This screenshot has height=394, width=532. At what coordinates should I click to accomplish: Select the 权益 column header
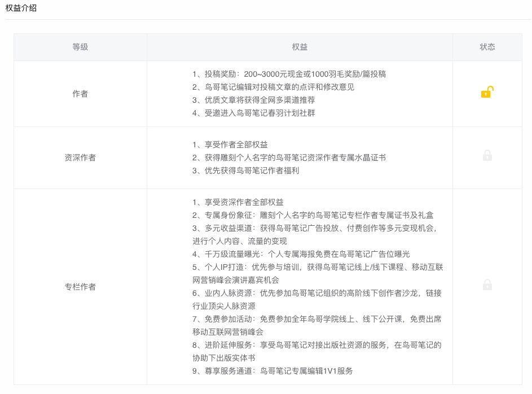(300, 47)
